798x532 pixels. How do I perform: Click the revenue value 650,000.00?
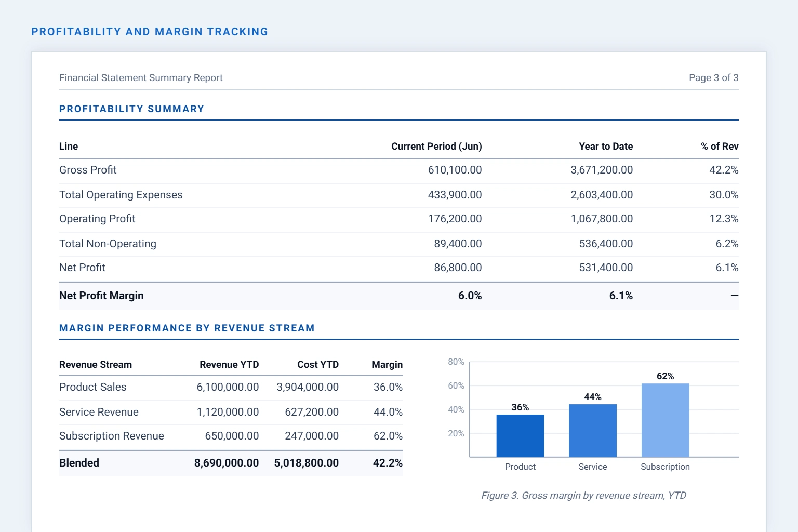[232, 436]
